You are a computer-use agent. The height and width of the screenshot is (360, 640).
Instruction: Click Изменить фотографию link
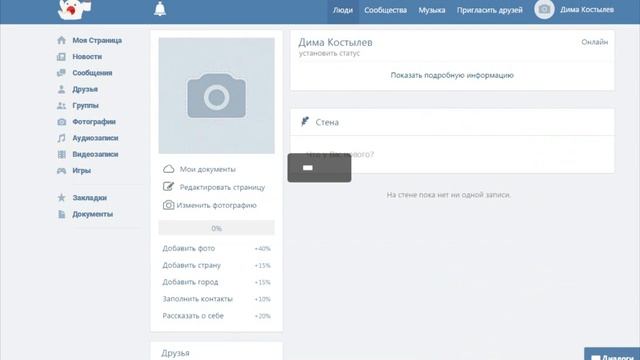216,205
